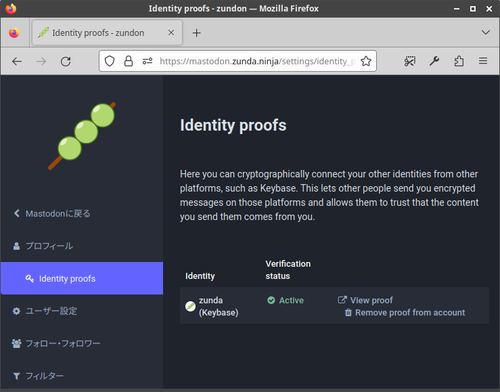Open a new tab
The width and height of the screenshot is (500, 392).
click(x=197, y=33)
